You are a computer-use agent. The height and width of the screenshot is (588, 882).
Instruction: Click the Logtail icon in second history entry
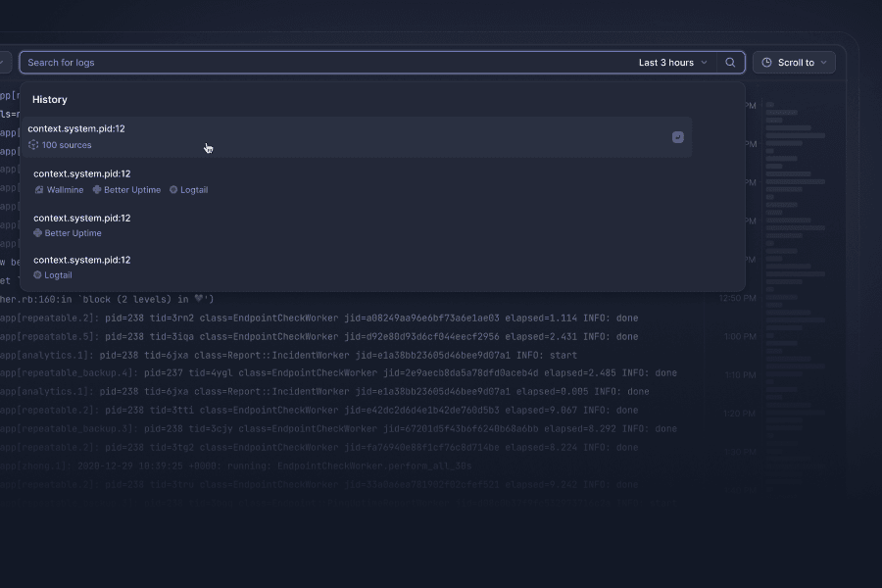(x=173, y=190)
